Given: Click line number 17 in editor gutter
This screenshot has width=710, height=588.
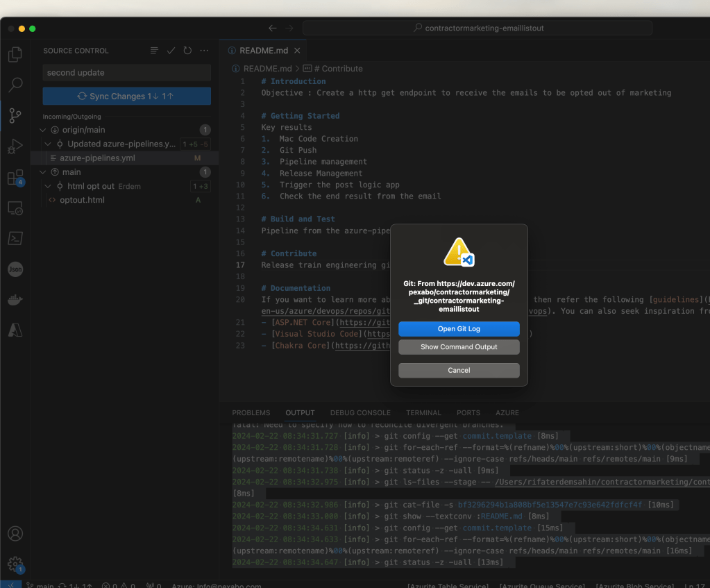Looking at the screenshot, I should 240,265.
